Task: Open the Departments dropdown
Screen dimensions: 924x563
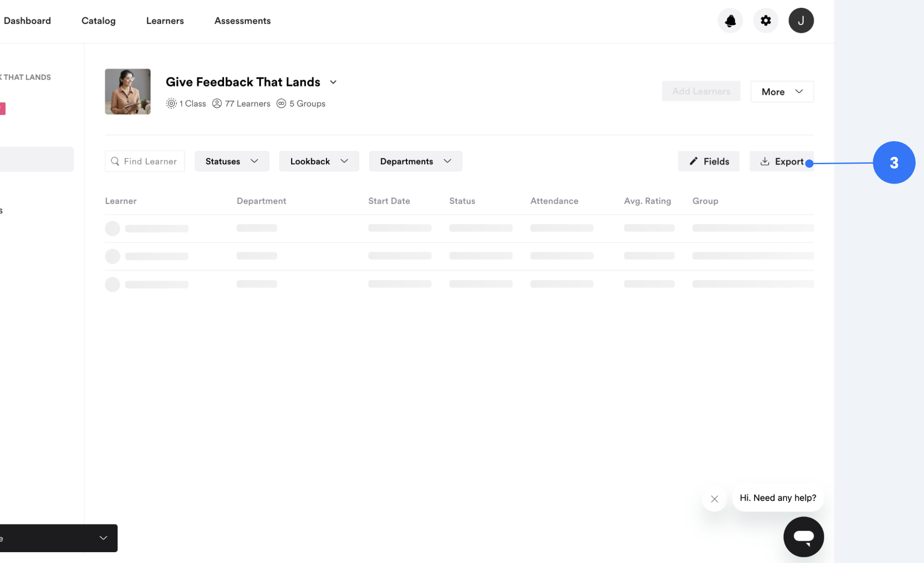Action: [x=415, y=161]
